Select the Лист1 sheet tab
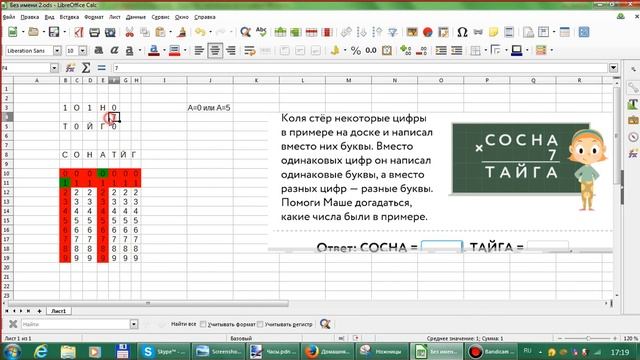 point(58,311)
